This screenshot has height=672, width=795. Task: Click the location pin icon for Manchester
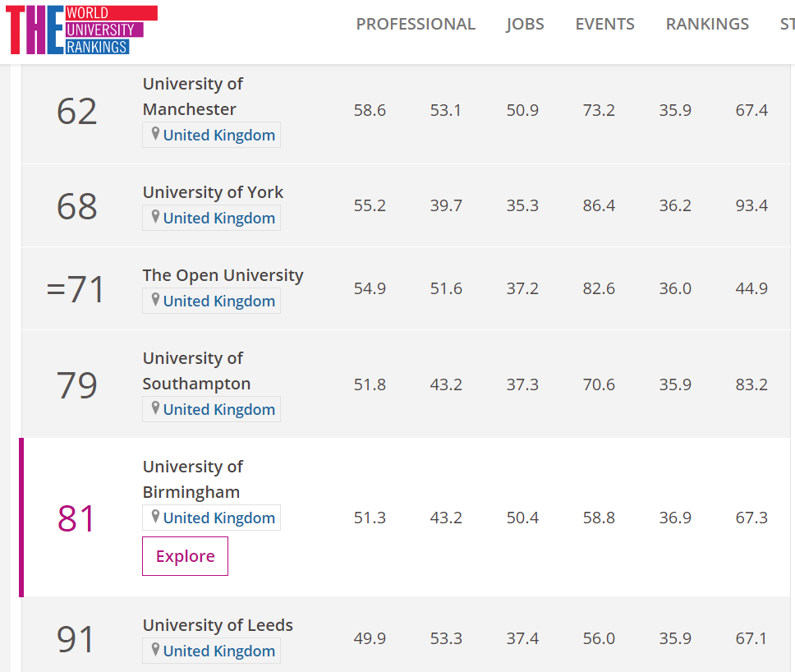coord(156,134)
